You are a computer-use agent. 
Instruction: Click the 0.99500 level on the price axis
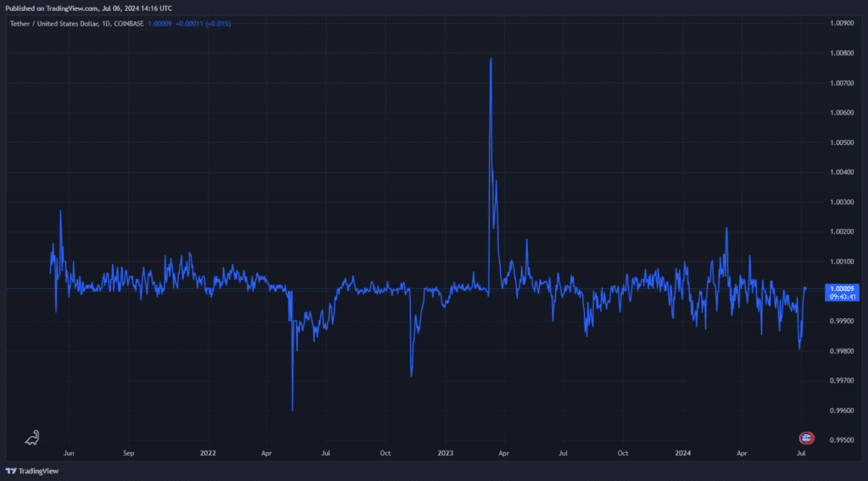click(x=842, y=440)
